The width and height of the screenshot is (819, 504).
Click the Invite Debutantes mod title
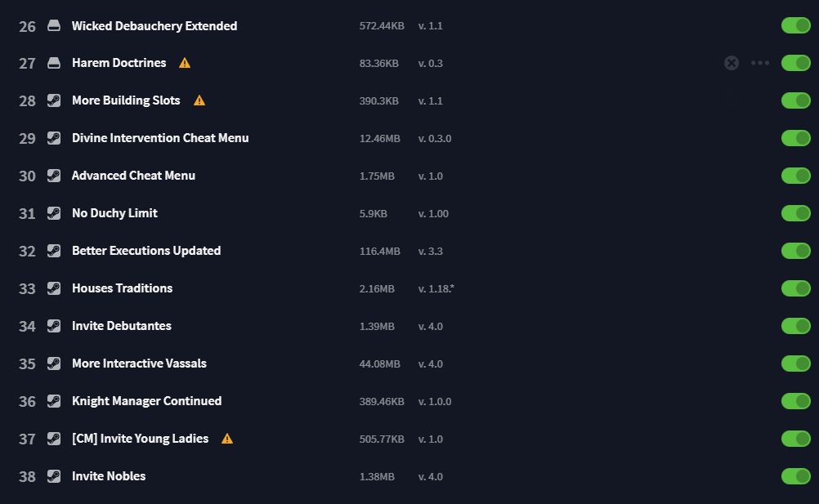(122, 326)
